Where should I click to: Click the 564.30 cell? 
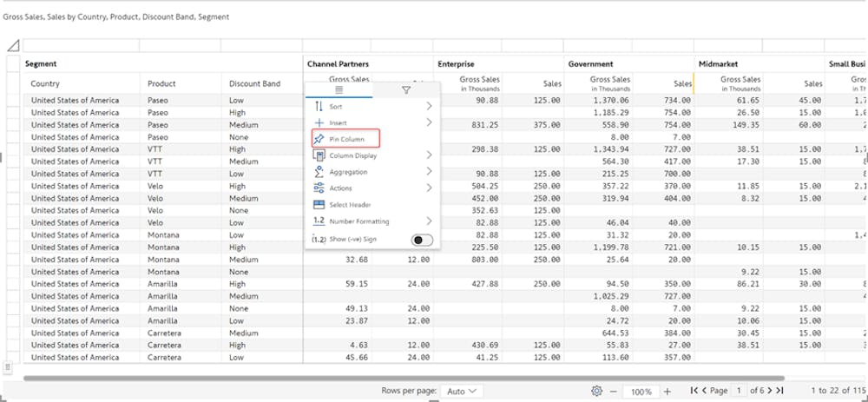click(x=614, y=161)
